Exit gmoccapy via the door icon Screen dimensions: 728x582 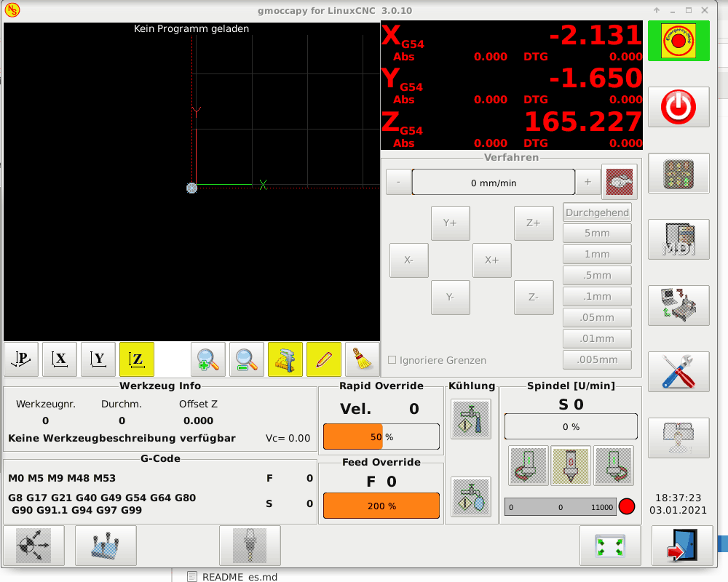pyautogui.click(x=683, y=546)
